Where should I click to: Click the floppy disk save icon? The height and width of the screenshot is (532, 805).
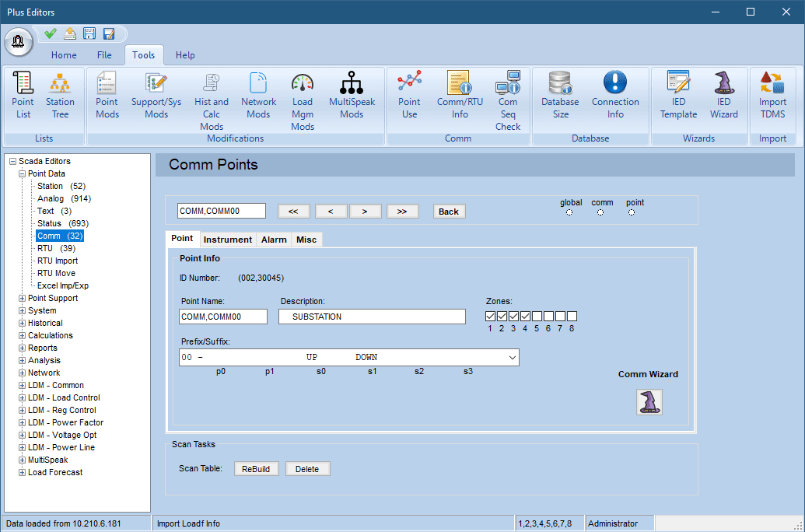(89, 34)
